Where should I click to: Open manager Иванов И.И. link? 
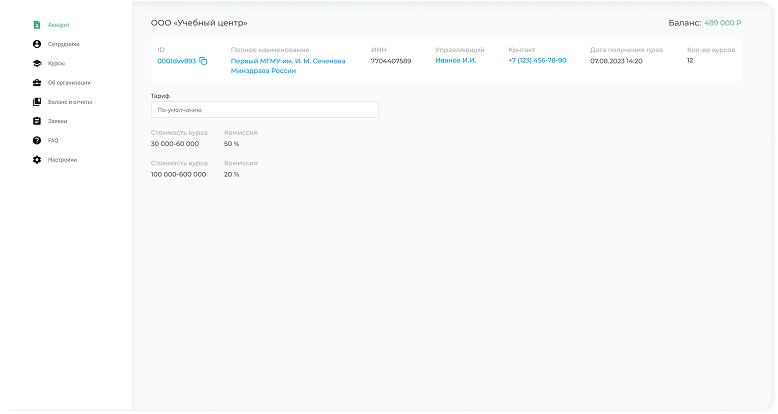tap(456, 61)
